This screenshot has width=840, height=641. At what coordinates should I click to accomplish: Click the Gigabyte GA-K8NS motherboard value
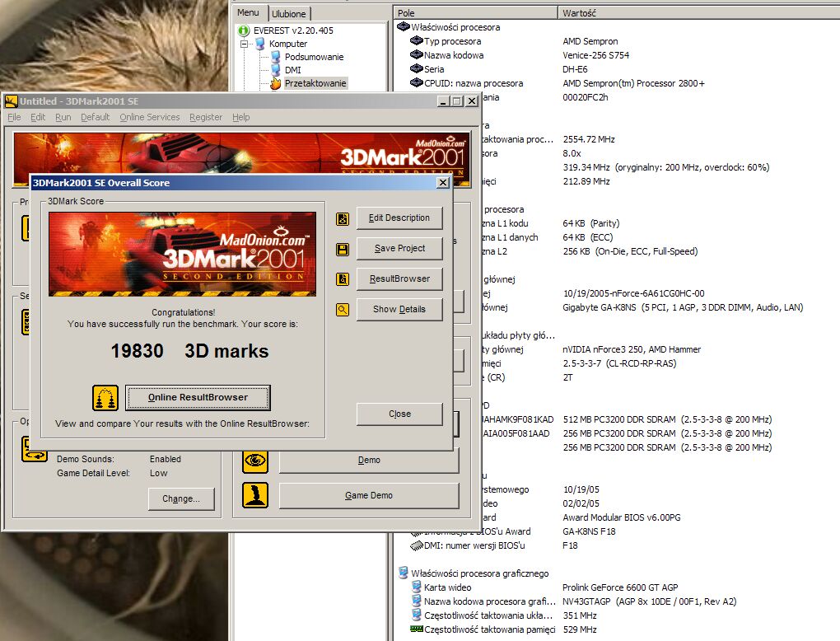pyautogui.click(x=683, y=307)
